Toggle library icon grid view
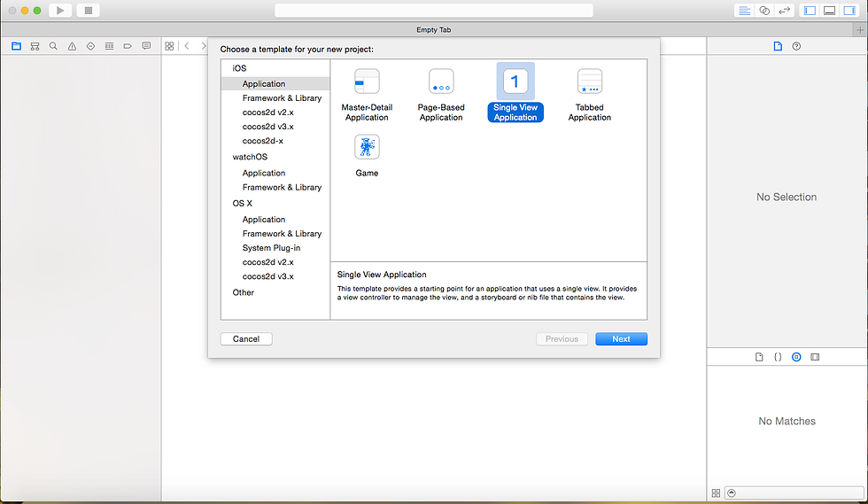 [x=716, y=492]
